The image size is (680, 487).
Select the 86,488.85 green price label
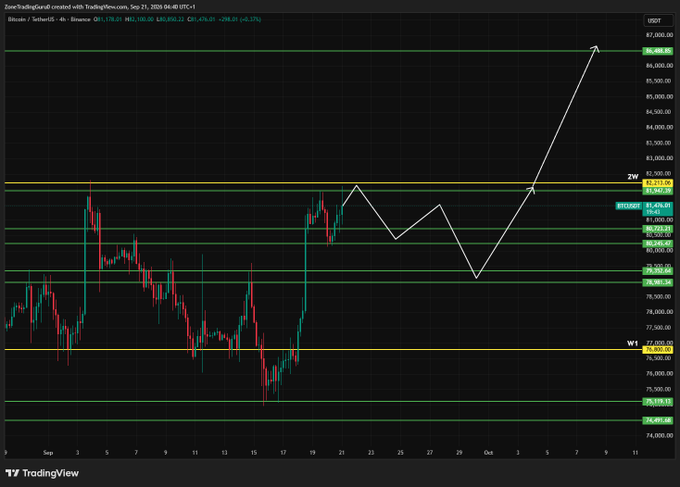657,51
